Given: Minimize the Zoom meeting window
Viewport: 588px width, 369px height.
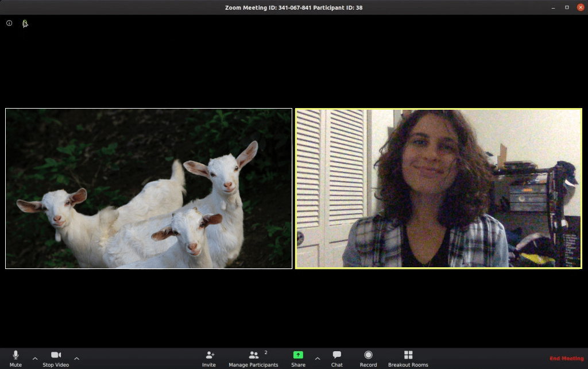Looking at the screenshot, I should pyautogui.click(x=552, y=7).
